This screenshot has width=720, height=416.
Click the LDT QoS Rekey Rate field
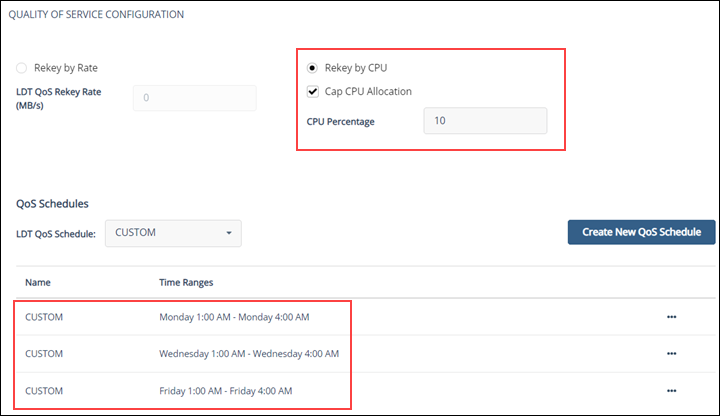(x=194, y=98)
